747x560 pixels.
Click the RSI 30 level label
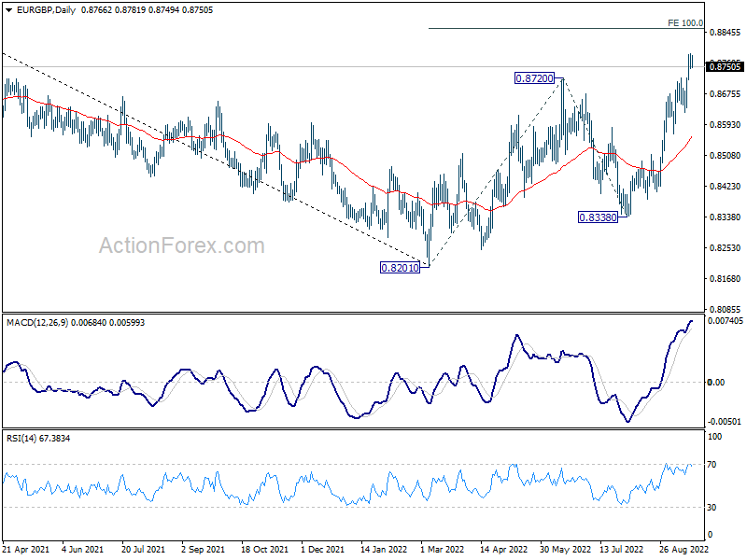point(712,508)
